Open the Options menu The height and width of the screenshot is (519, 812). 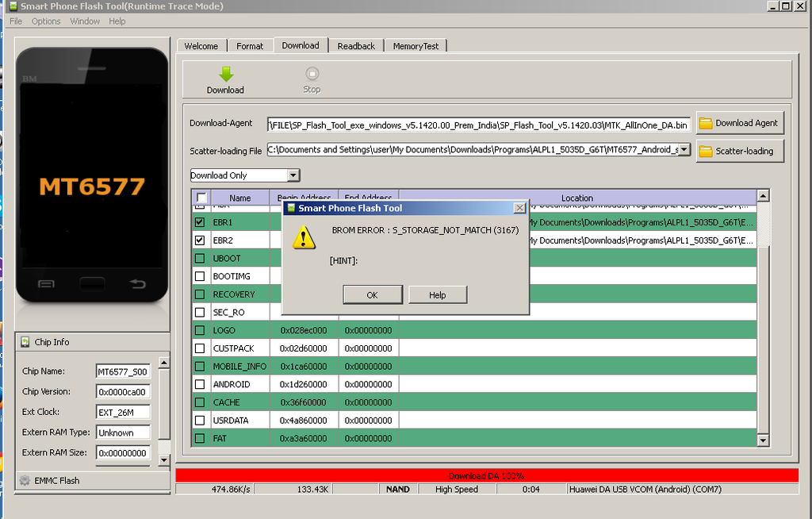click(x=45, y=21)
